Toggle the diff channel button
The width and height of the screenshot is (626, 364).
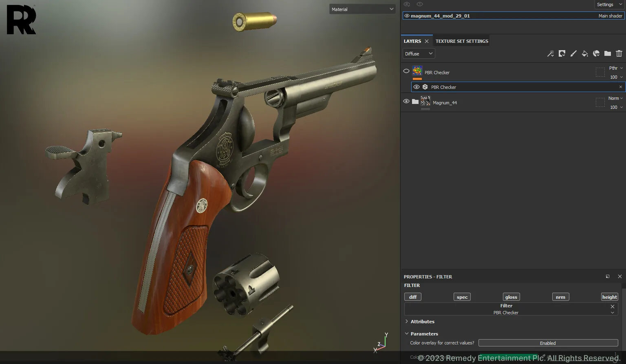click(x=413, y=297)
